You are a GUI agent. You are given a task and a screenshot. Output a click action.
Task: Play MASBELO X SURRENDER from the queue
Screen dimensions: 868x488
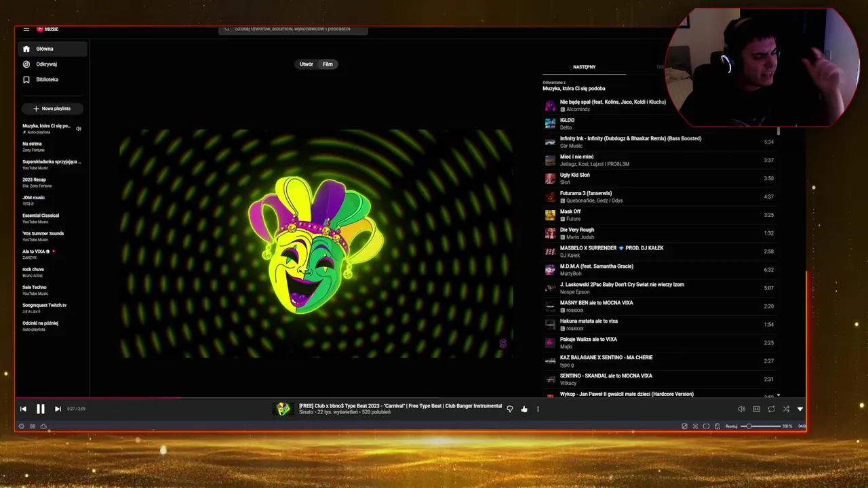pyautogui.click(x=659, y=251)
